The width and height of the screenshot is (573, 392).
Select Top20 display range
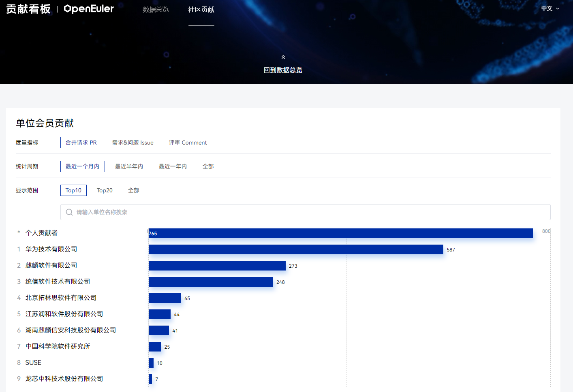(105, 190)
